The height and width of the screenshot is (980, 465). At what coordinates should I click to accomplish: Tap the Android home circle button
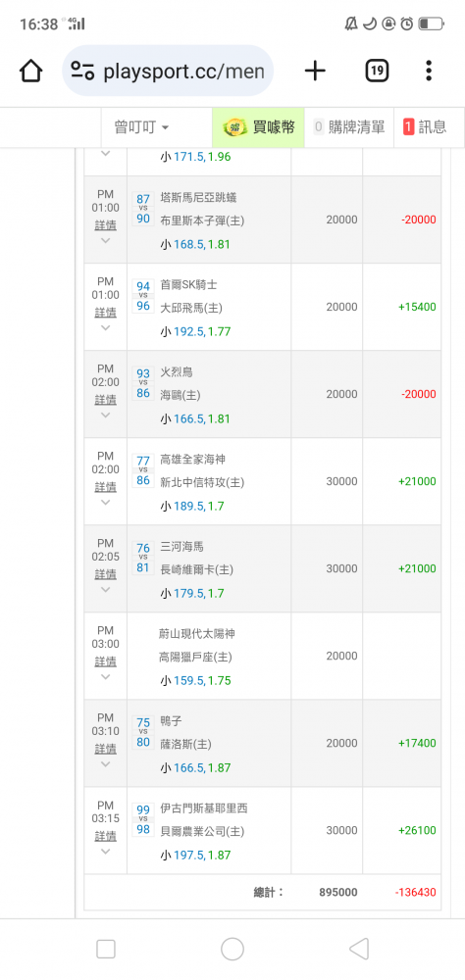point(232,949)
